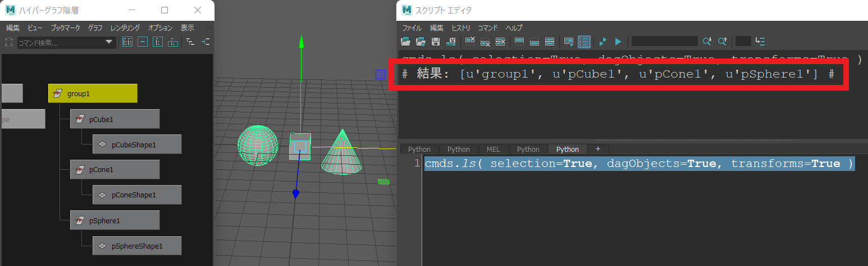Show only the history pane
The image size is (868, 266).
click(x=519, y=41)
